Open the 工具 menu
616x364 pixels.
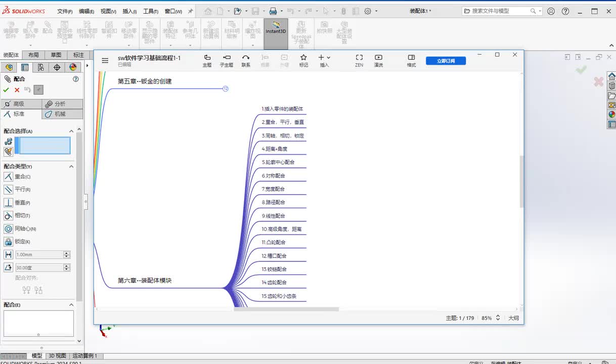pyautogui.click(x=150, y=11)
